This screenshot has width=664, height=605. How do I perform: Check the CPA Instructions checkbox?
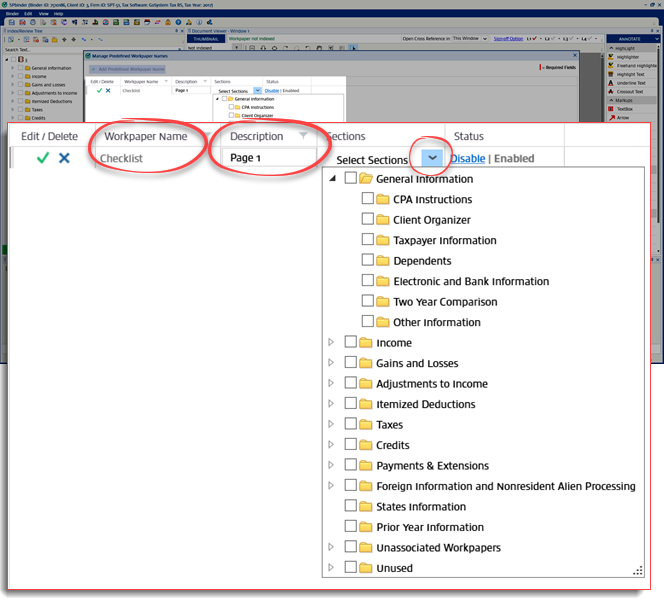coord(368,198)
